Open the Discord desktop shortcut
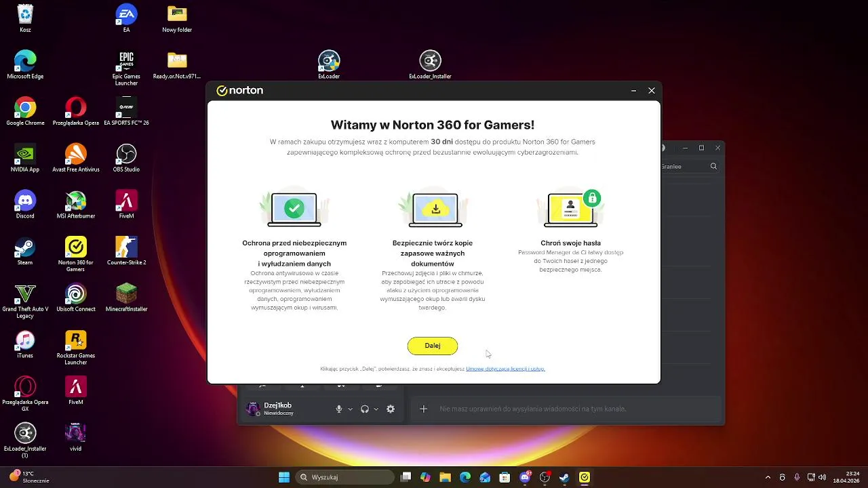868x488 pixels. click(25, 205)
